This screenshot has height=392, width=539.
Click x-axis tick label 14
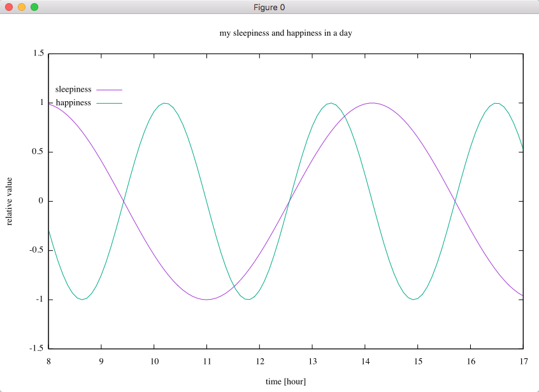[364, 360]
